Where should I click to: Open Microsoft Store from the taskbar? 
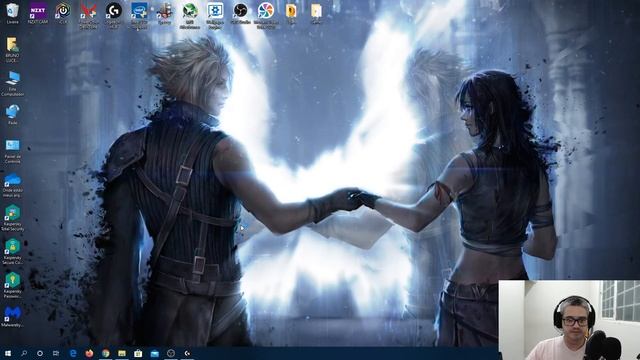(x=138, y=353)
